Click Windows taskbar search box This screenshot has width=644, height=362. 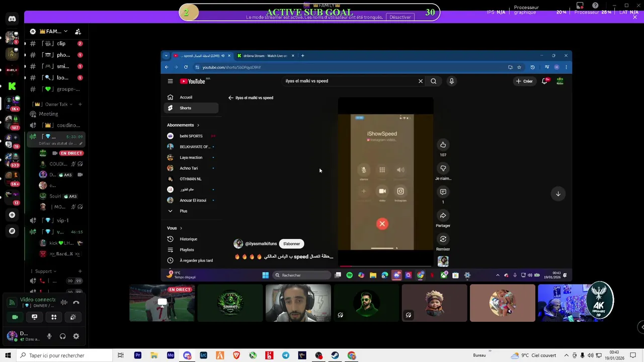pyautogui.click(x=64, y=355)
